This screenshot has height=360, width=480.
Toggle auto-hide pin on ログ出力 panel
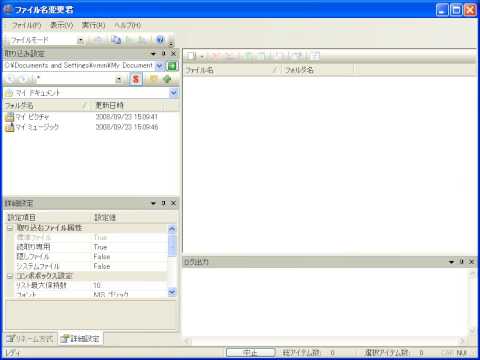(x=462, y=262)
